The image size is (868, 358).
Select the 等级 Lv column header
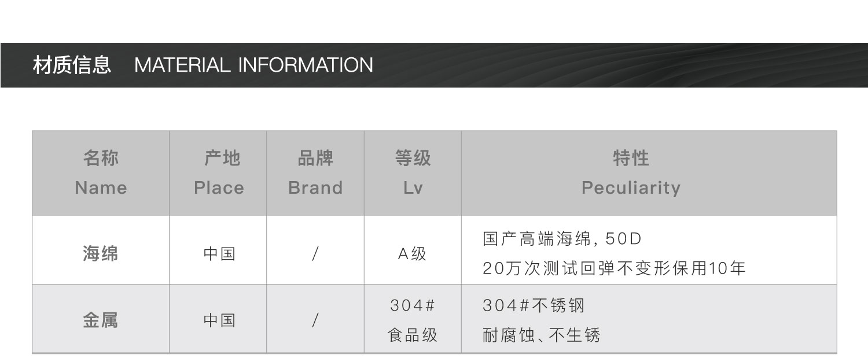(x=413, y=172)
